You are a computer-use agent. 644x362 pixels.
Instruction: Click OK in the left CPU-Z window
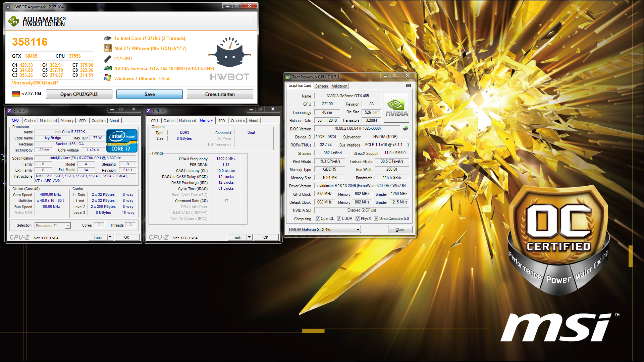(x=126, y=237)
